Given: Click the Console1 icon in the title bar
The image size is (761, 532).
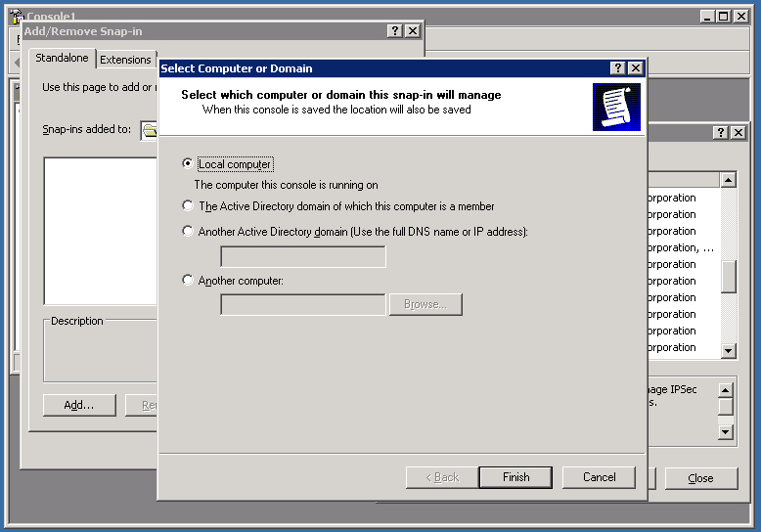Looking at the screenshot, I should coord(17,16).
